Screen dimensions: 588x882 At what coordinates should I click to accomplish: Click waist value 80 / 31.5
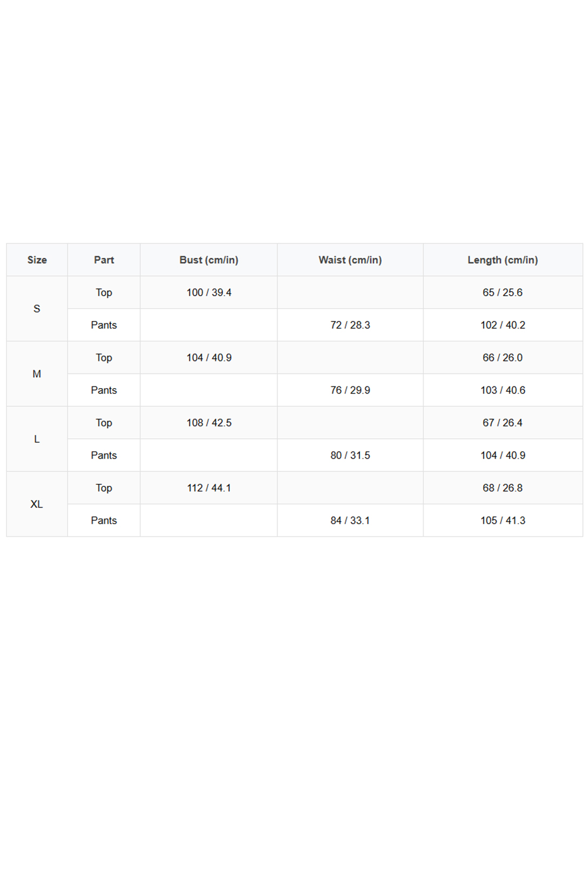(x=350, y=455)
